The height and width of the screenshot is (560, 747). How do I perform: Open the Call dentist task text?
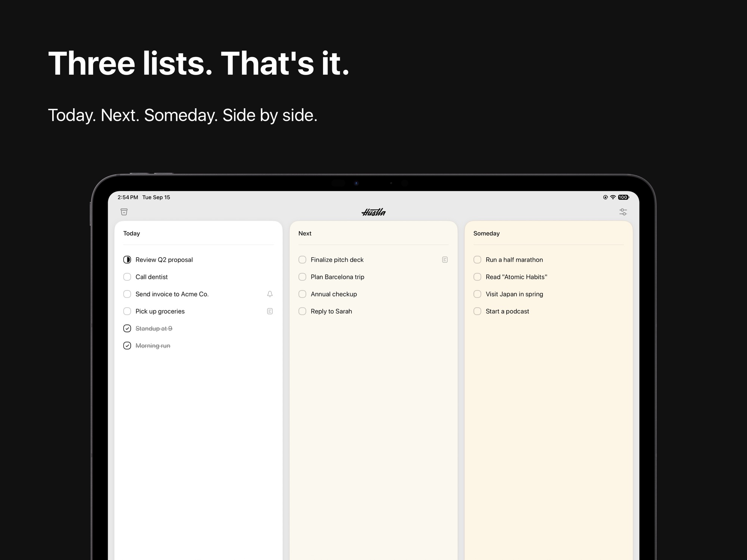(151, 277)
